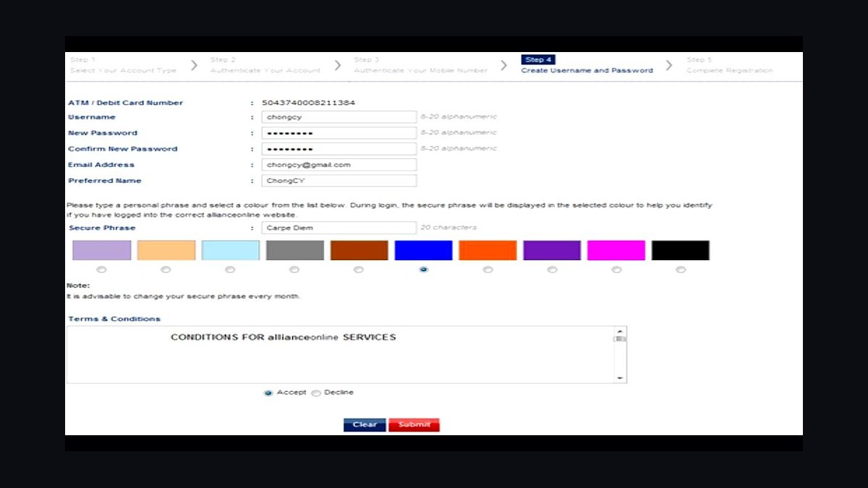
Task: Click the Email Address input field
Action: (x=339, y=165)
